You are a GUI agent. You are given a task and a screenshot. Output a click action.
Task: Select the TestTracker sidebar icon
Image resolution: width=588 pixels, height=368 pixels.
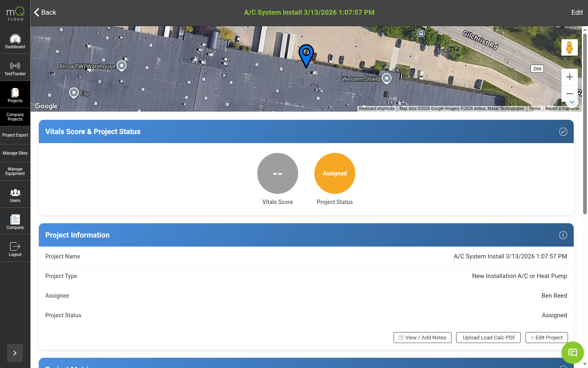pos(15,66)
